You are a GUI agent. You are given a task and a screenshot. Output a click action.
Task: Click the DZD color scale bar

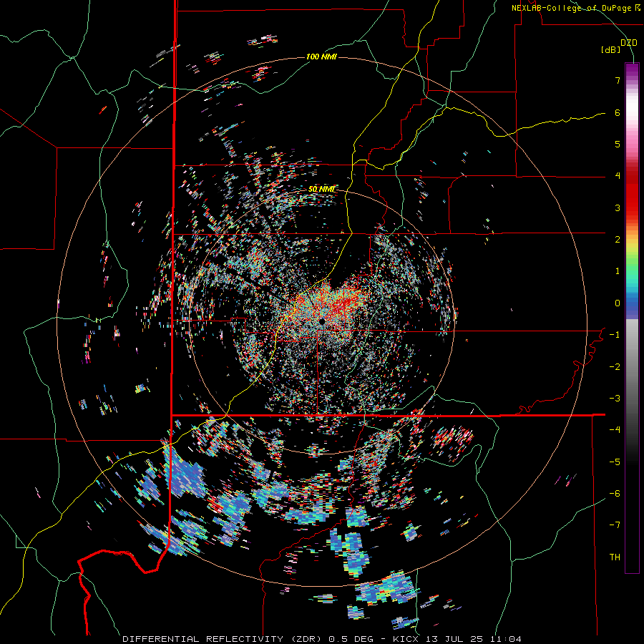[x=632, y=318]
